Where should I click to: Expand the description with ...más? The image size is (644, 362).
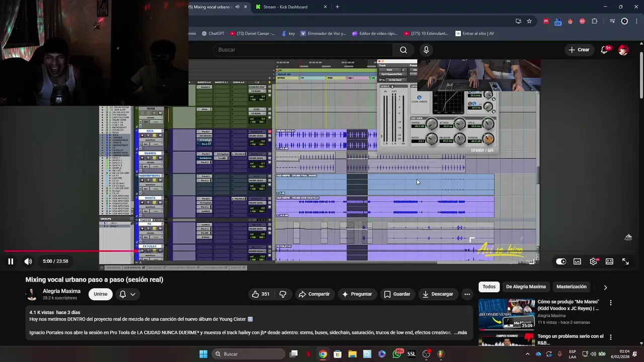click(460, 332)
